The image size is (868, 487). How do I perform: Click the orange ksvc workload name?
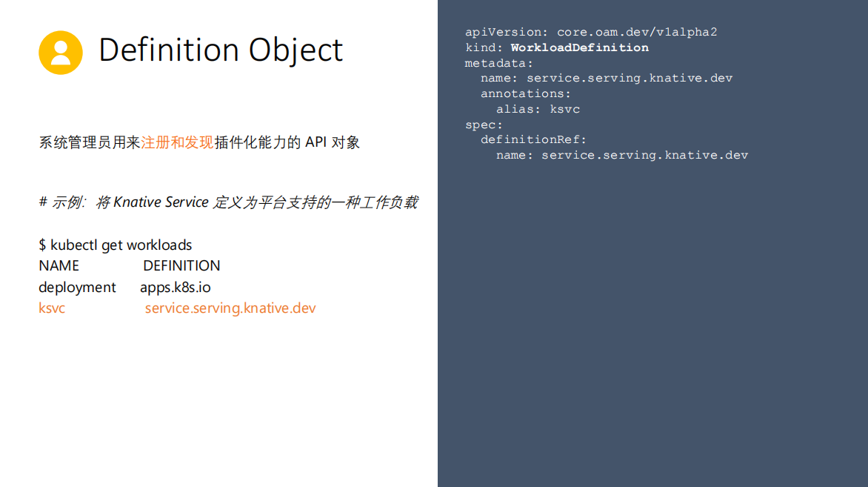click(52, 308)
